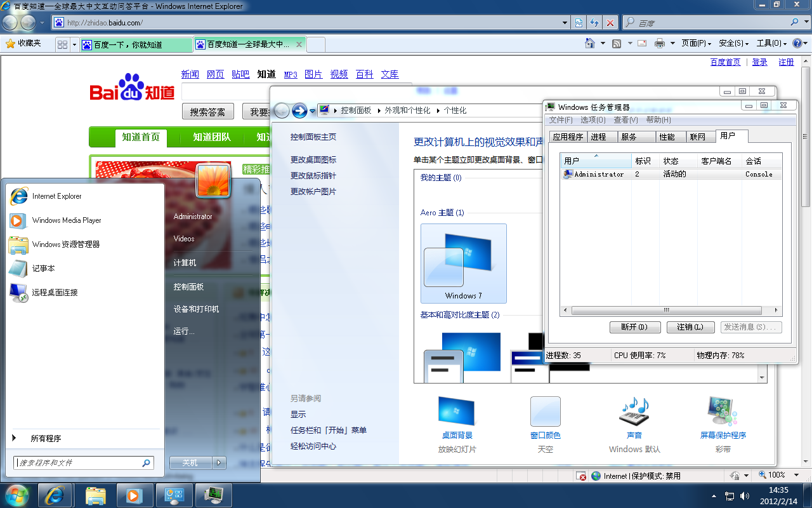Click the security lock icon in IE status bar
This screenshot has height=508, width=812.
734,476
